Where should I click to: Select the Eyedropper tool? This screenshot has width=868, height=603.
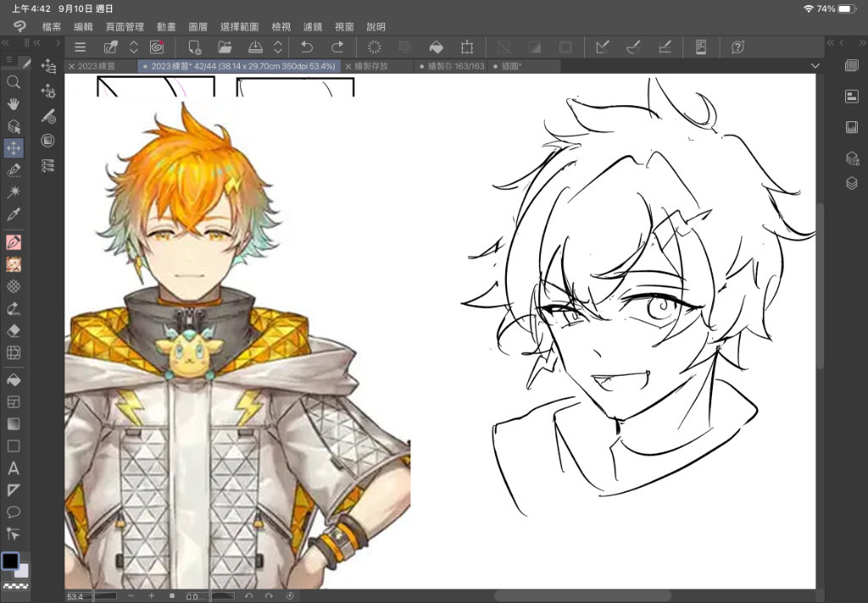tap(14, 214)
